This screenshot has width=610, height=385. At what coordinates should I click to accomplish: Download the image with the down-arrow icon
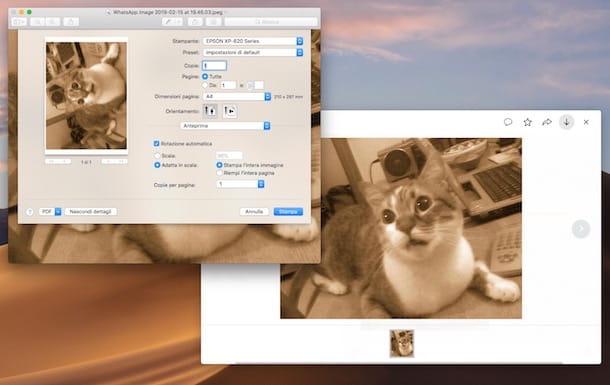[566, 122]
